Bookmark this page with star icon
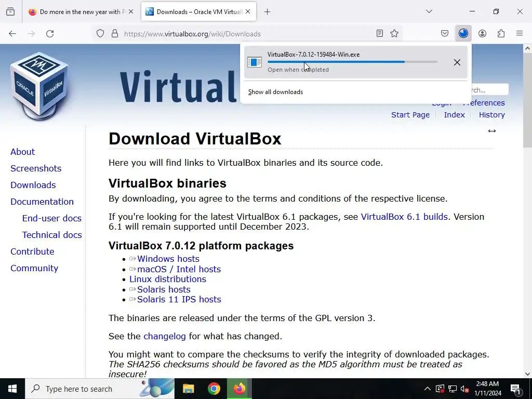Image resolution: width=532 pixels, height=399 pixels. [394, 33]
